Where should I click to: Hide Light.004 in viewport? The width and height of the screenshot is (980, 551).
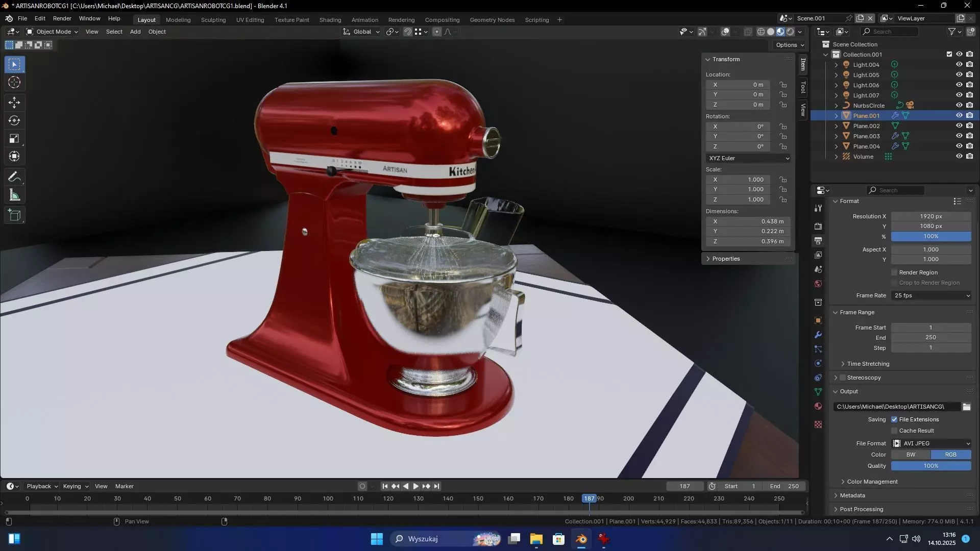(959, 65)
